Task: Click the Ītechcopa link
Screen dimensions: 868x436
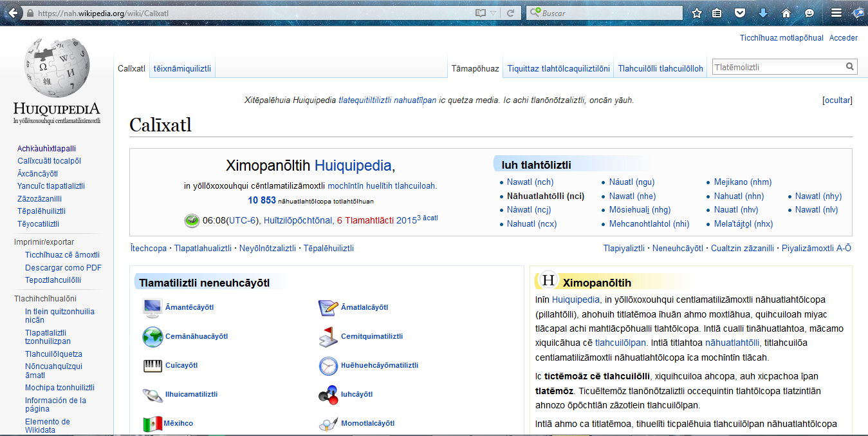Action: 148,249
